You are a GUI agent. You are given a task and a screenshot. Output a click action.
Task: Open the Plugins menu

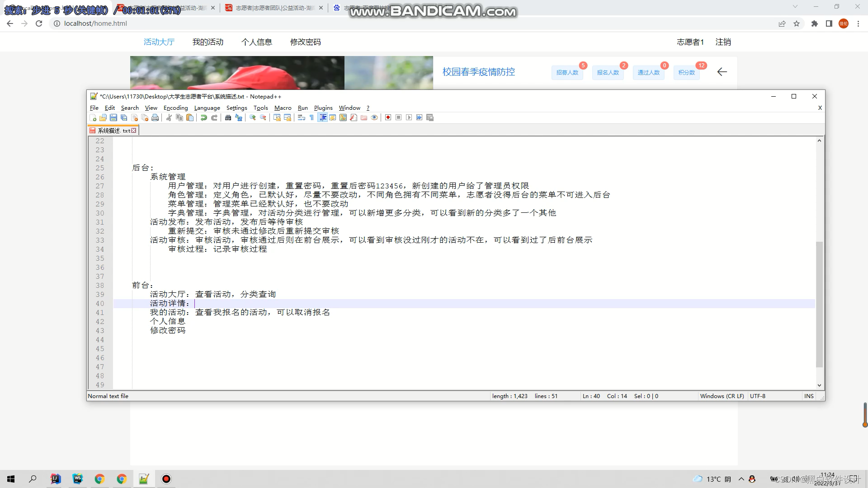click(323, 108)
